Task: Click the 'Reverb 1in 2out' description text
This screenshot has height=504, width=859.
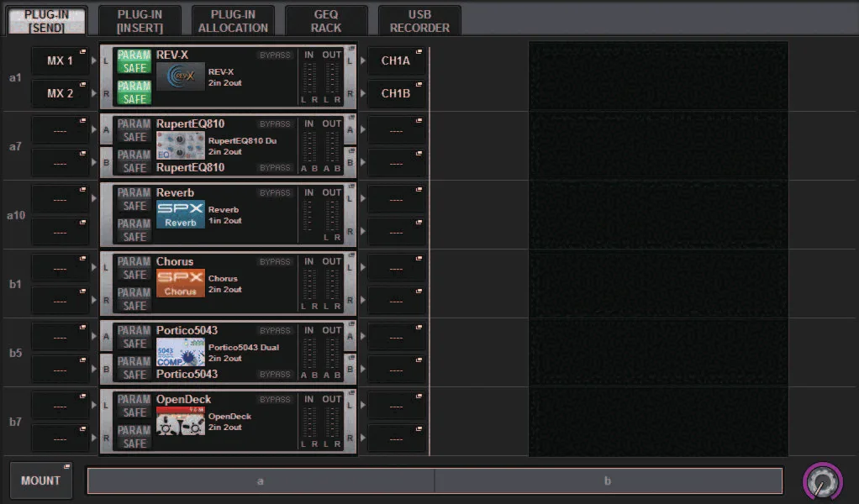Action: click(224, 215)
